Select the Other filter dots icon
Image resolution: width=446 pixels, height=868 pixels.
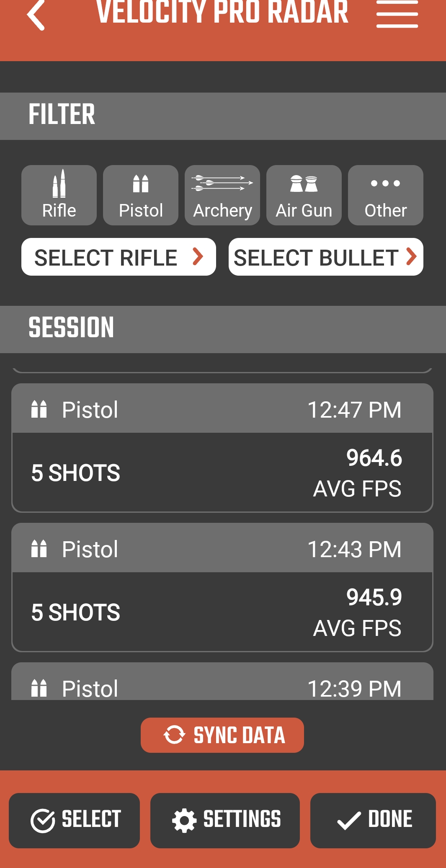pyautogui.click(x=386, y=183)
